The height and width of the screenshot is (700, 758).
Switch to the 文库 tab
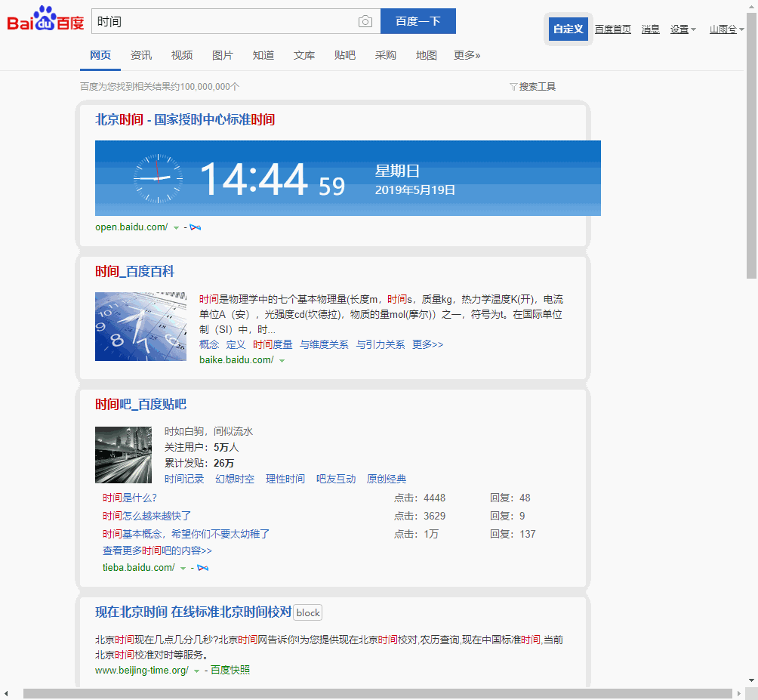click(x=304, y=55)
